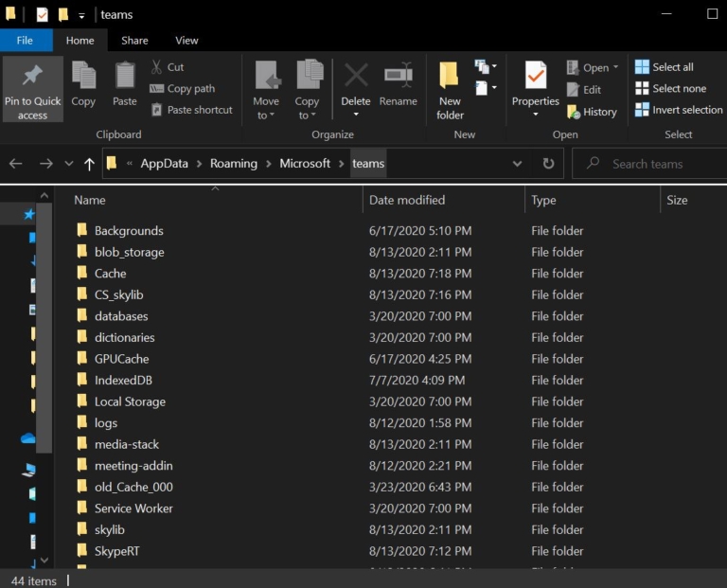This screenshot has height=588, width=727.
Task: Click the Pin to Quick access icon
Action: (x=32, y=76)
